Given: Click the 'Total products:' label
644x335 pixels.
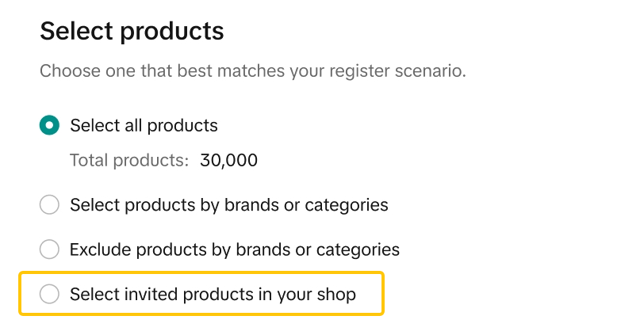Looking at the screenshot, I should click(x=129, y=161).
